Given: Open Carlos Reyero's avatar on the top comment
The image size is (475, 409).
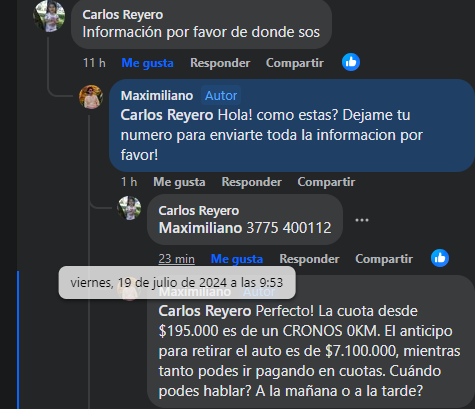Looking at the screenshot, I should [49, 16].
